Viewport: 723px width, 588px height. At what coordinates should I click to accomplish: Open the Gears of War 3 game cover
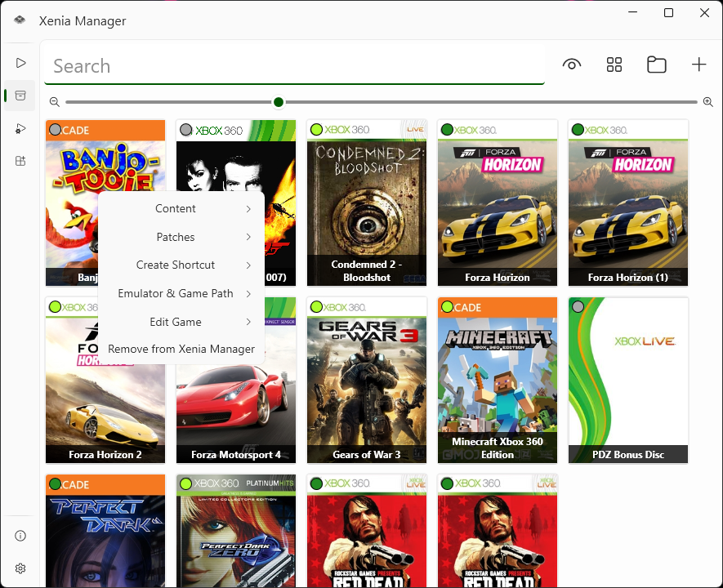pyautogui.click(x=367, y=380)
